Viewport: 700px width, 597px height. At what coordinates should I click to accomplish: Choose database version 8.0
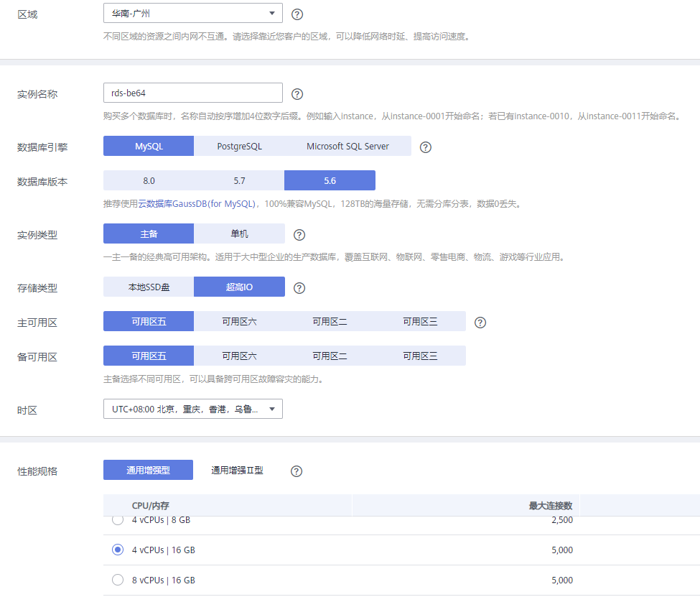[x=149, y=180]
